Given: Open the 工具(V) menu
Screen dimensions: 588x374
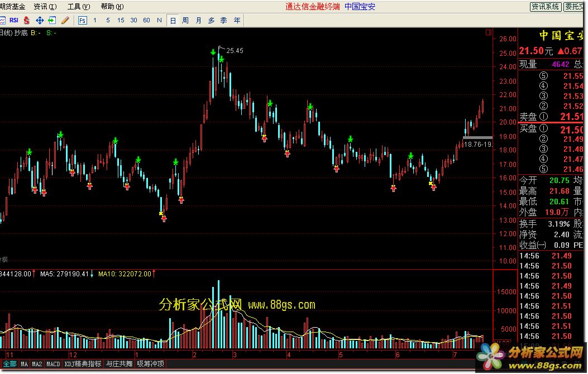Looking at the screenshot, I should (x=79, y=6).
